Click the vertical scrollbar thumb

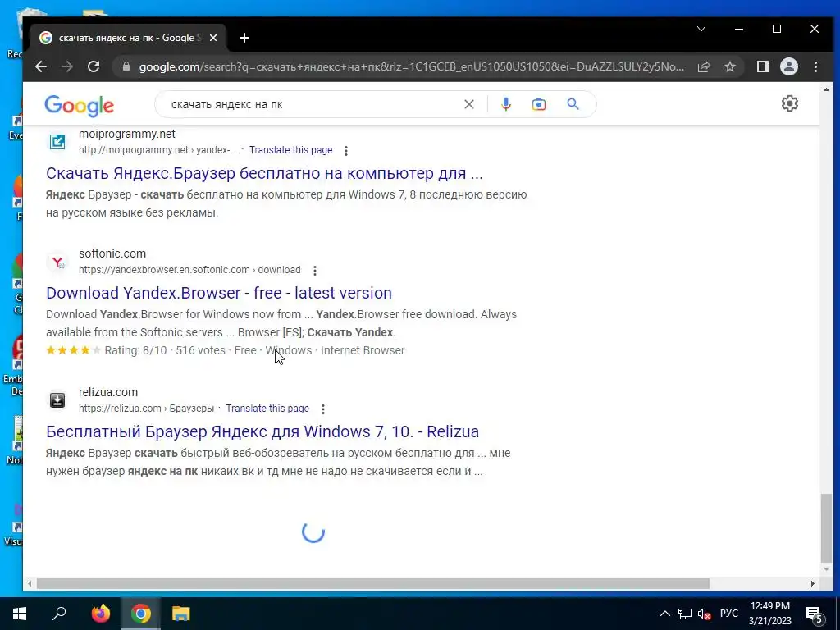click(826, 527)
